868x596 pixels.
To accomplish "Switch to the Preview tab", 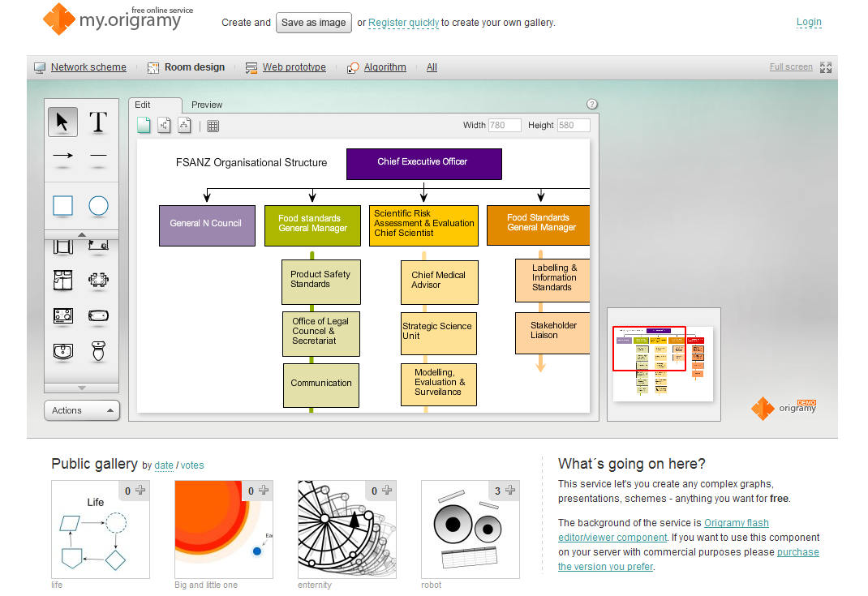I will click(207, 105).
